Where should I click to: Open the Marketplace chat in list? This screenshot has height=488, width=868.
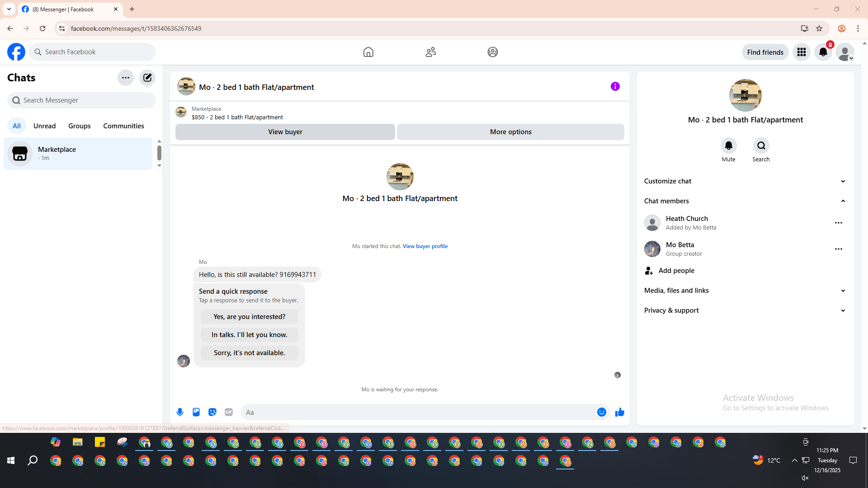(x=78, y=154)
